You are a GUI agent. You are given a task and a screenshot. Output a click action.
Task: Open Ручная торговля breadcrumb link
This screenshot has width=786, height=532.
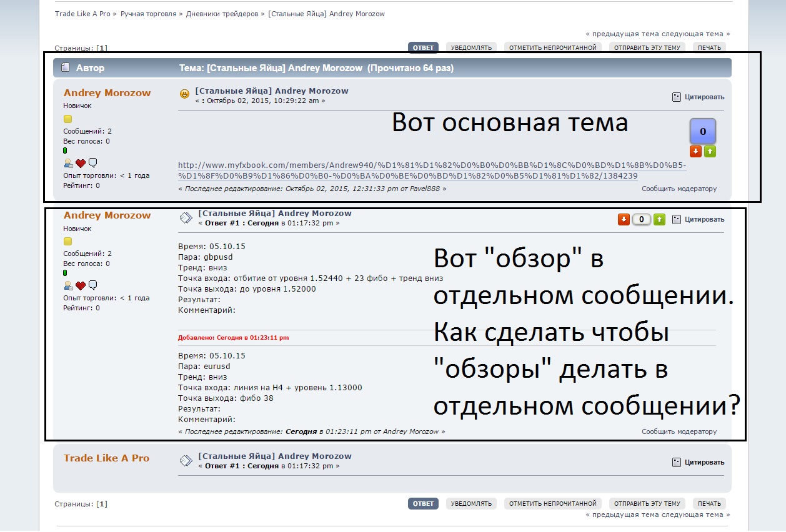148,14
